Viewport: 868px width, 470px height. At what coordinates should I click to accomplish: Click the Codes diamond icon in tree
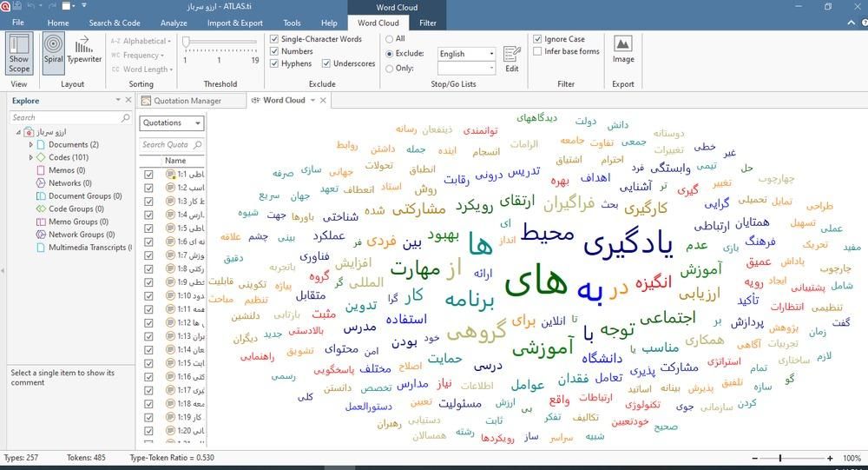(41, 157)
